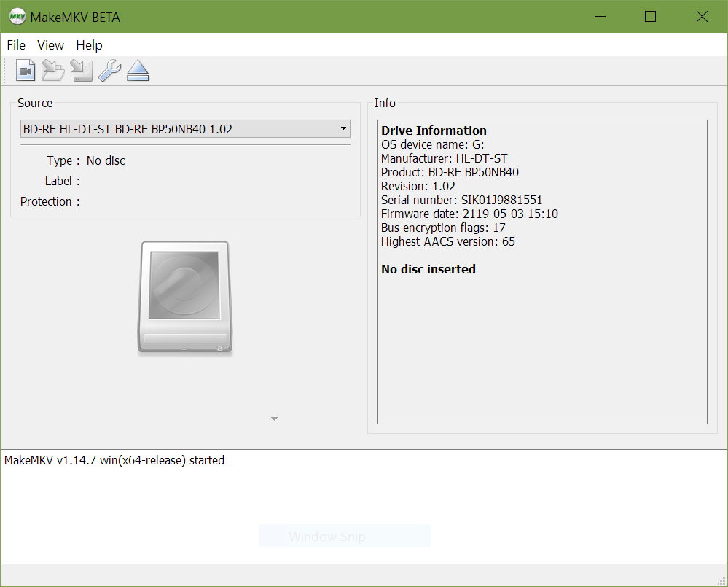
Task: Click 'No disc inserted' text
Action: click(x=428, y=269)
